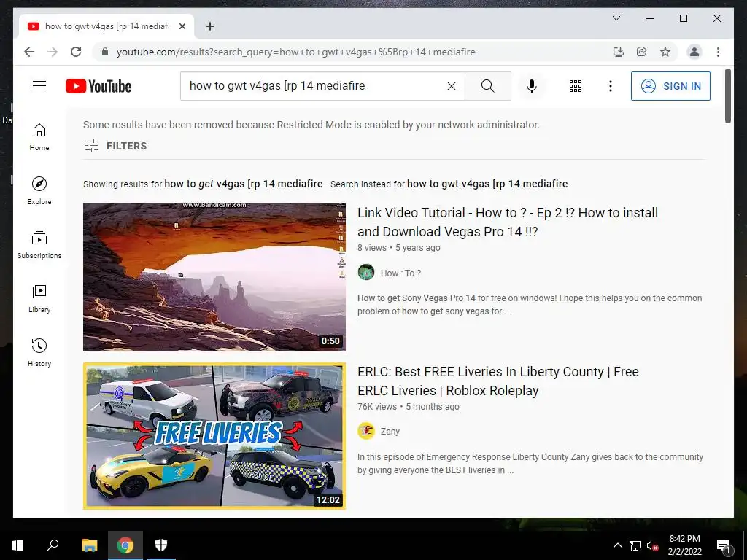View site info via padlock icon

point(105,52)
